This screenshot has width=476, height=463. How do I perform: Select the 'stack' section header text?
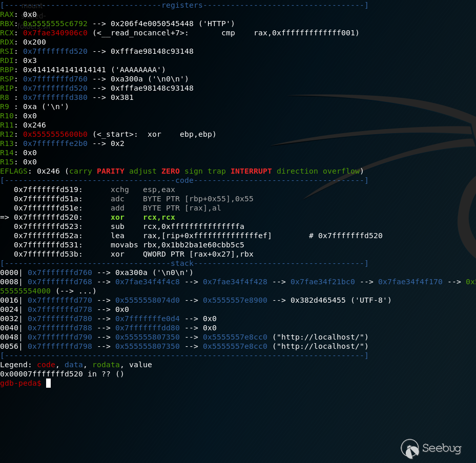[x=182, y=263]
